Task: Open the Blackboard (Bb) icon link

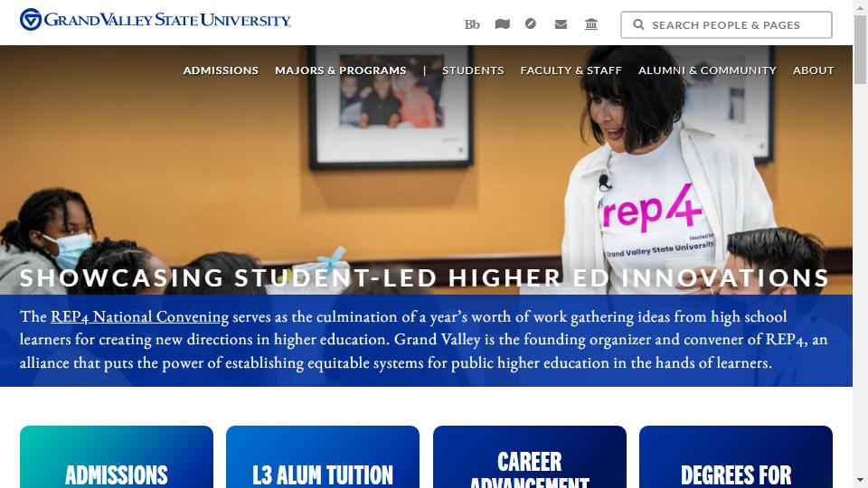Action: tap(472, 24)
